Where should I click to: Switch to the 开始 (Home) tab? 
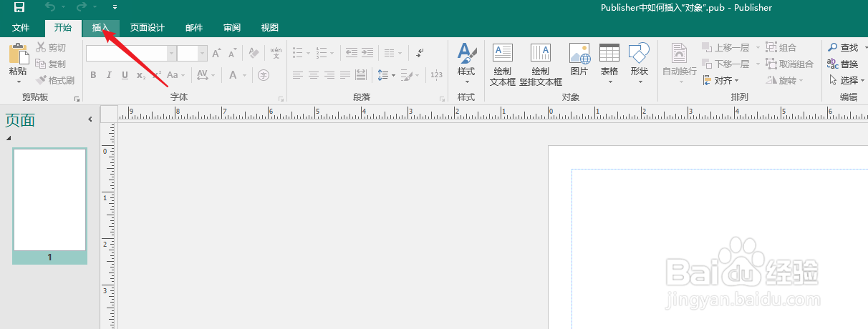coord(63,28)
